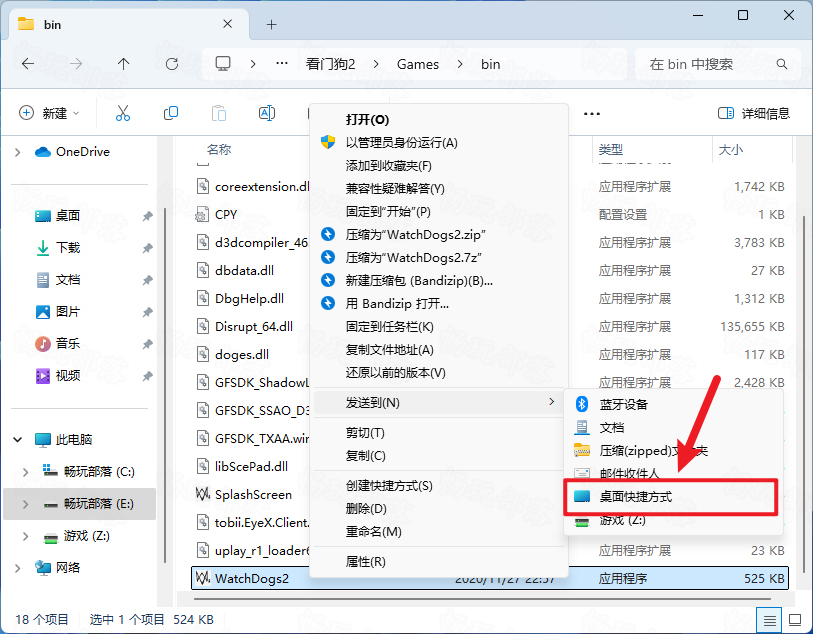Click Games in the address breadcrumb
This screenshot has height=634, width=813.
[x=418, y=64]
